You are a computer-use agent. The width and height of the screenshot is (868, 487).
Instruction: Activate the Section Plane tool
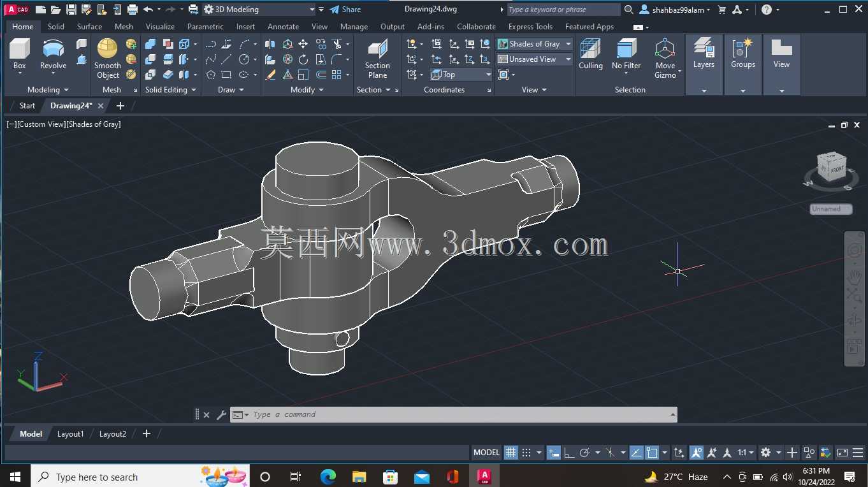point(377,58)
